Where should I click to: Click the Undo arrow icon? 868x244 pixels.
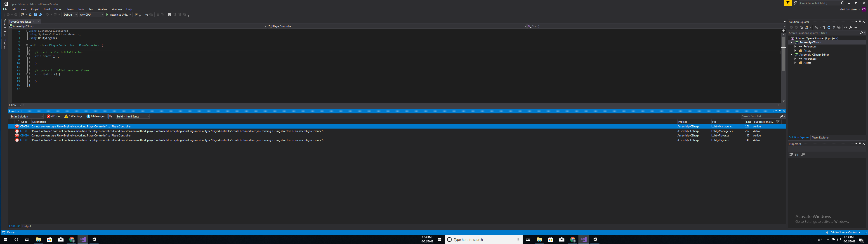click(47, 15)
